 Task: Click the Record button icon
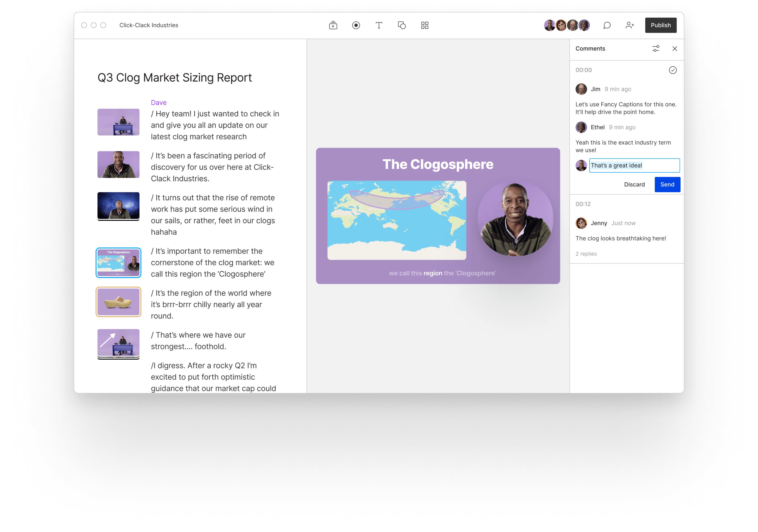(x=356, y=25)
